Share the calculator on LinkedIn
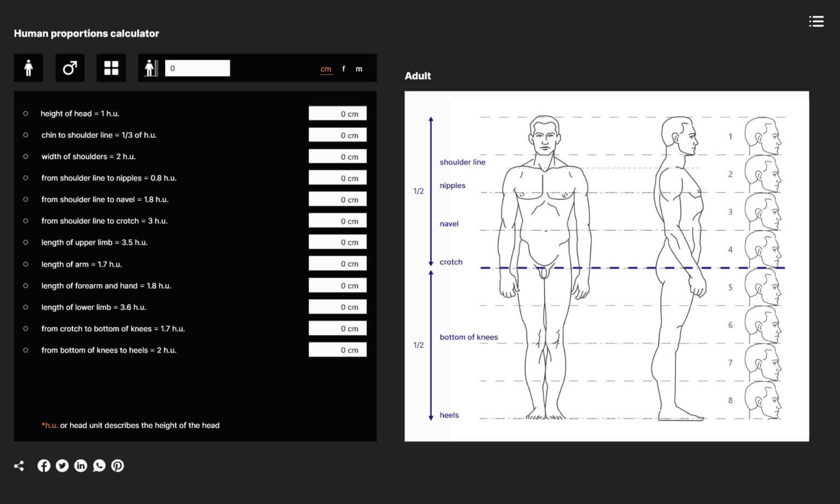The width and height of the screenshot is (840, 504). (x=80, y=465)
